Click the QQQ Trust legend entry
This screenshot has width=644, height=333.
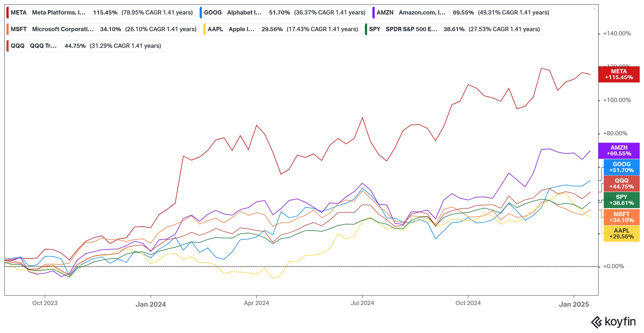[x=85, y=46]
